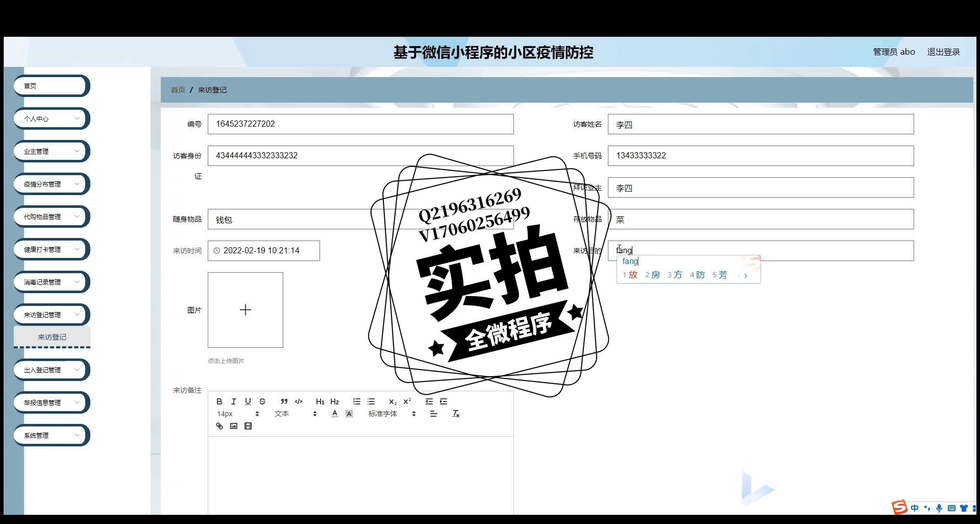980x524 pixels.
Task: Choose IME candidate 1 放
Action: (630, 275)
